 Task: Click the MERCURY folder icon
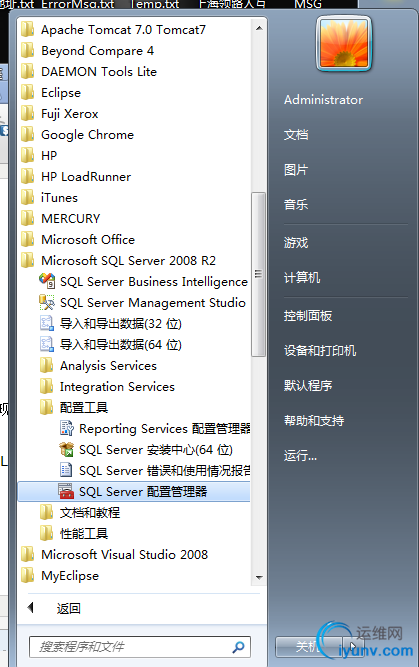tap(28, 218)
